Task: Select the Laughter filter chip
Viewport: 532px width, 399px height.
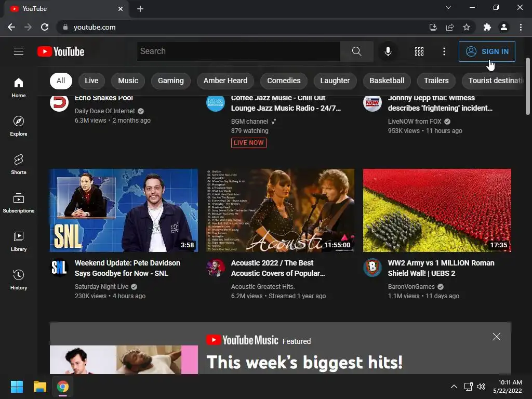Action: [335, 81]
